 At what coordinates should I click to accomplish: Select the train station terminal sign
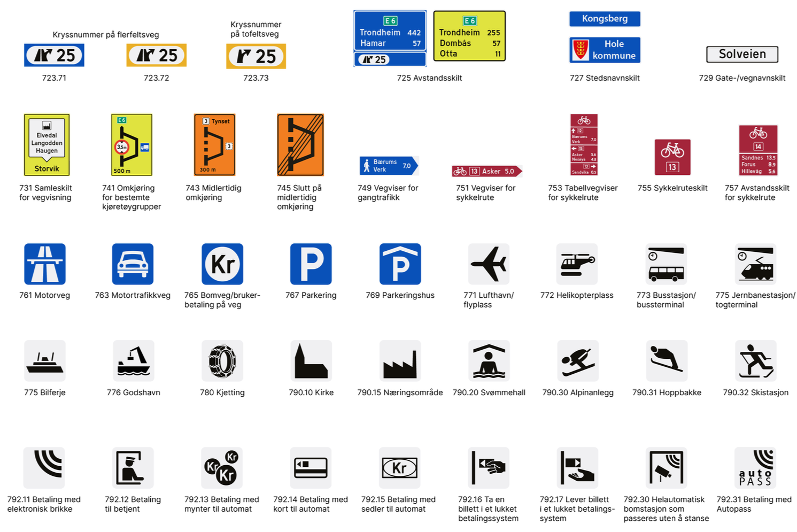[755, 264]
